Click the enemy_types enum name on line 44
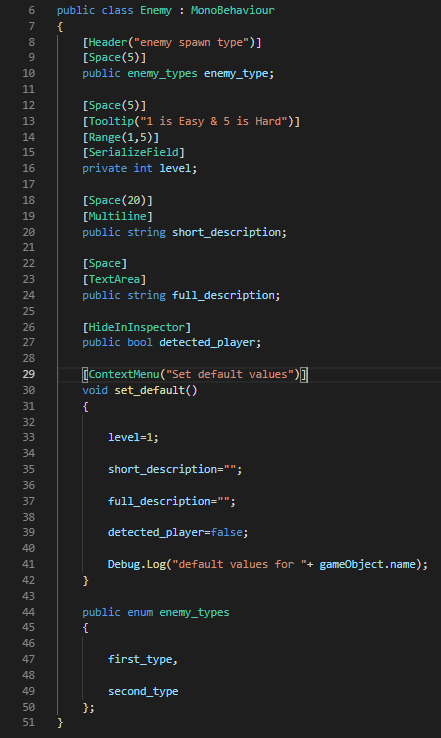The width and height of the screenshot is (441, 738). click(x=194, y=612)
